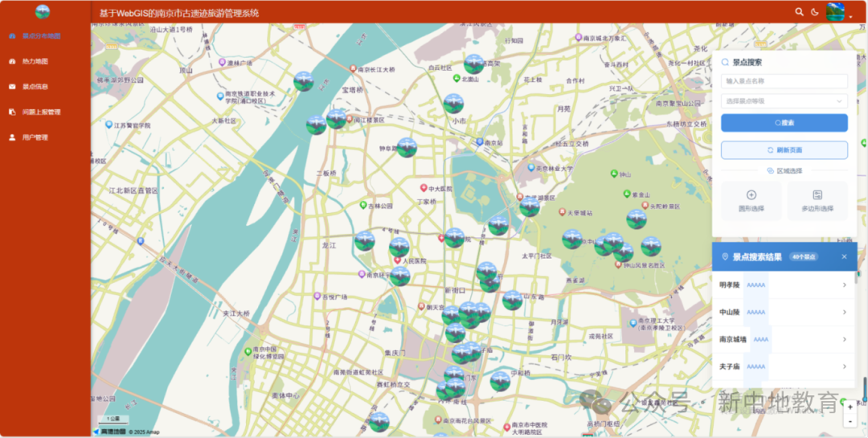Viewport: 868px width, 438px height.
Task: Expand the user menu caret beside avatar
Action: pyautogui.click(x=851, y=17)
